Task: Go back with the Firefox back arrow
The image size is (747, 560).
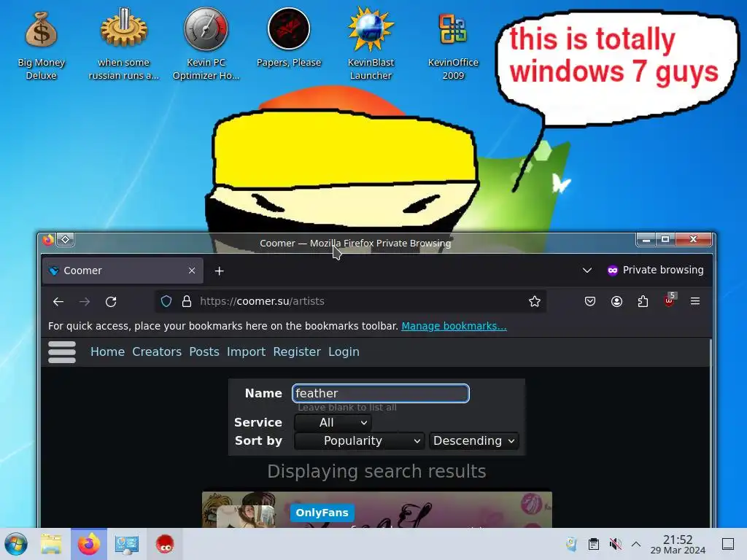Action: pos(58,301)
